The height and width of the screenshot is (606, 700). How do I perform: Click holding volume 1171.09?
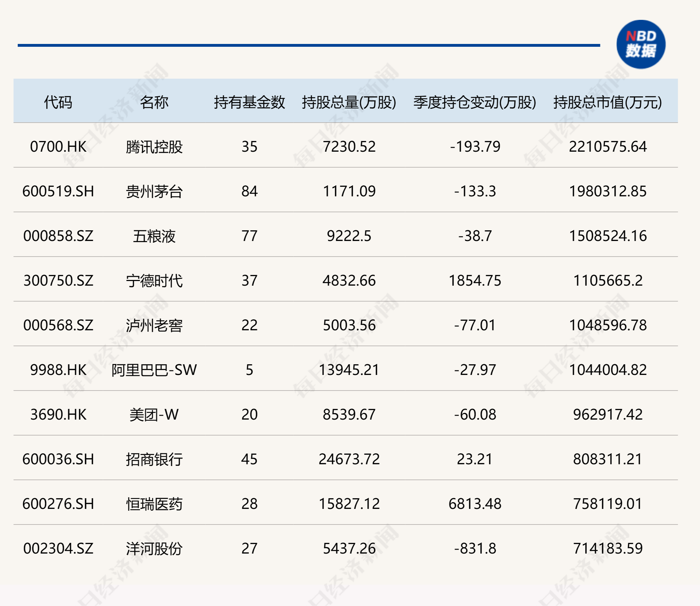349,191
